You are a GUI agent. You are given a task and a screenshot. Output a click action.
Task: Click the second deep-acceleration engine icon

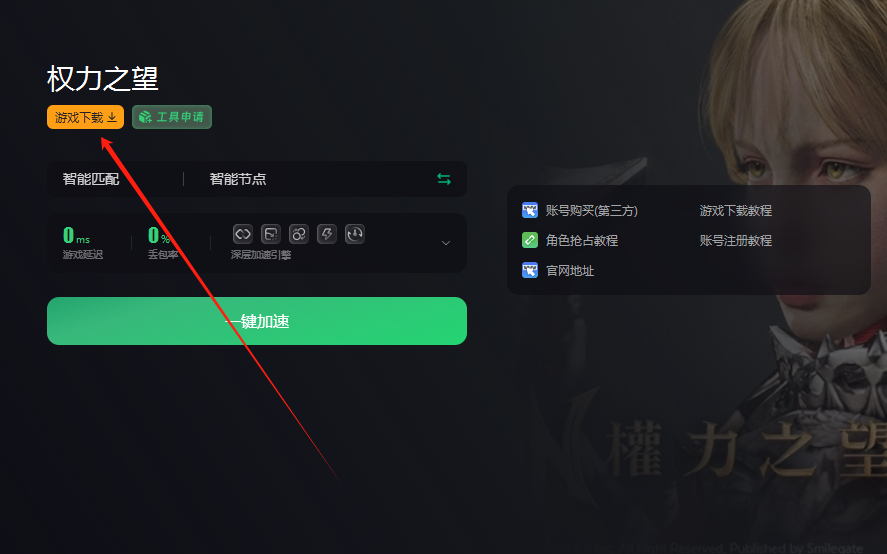[x=271, y=234]
